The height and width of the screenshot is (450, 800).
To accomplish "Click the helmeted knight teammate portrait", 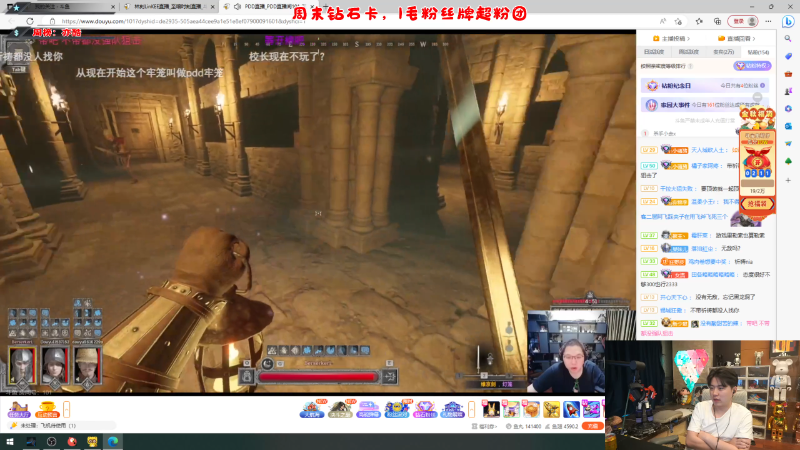I will coord(22,365).
